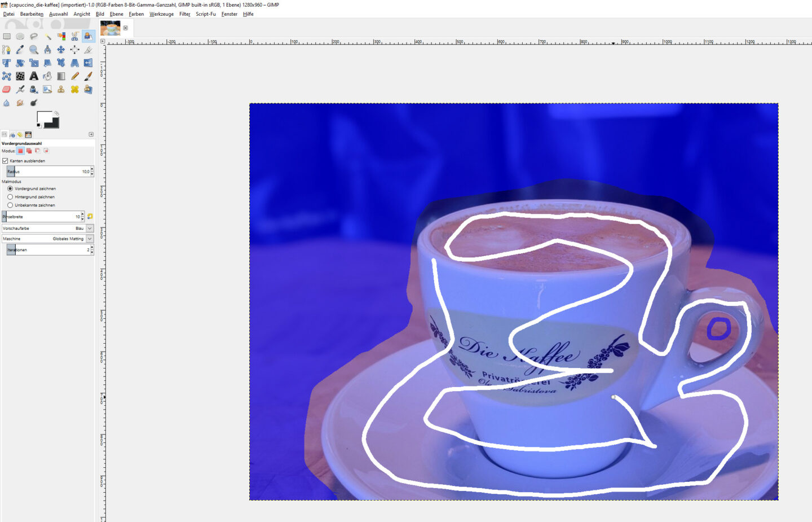812x522 pixels.
Task: Open the Werkzeuge menu
Action: pyautogui.click(x=161, y=14)
